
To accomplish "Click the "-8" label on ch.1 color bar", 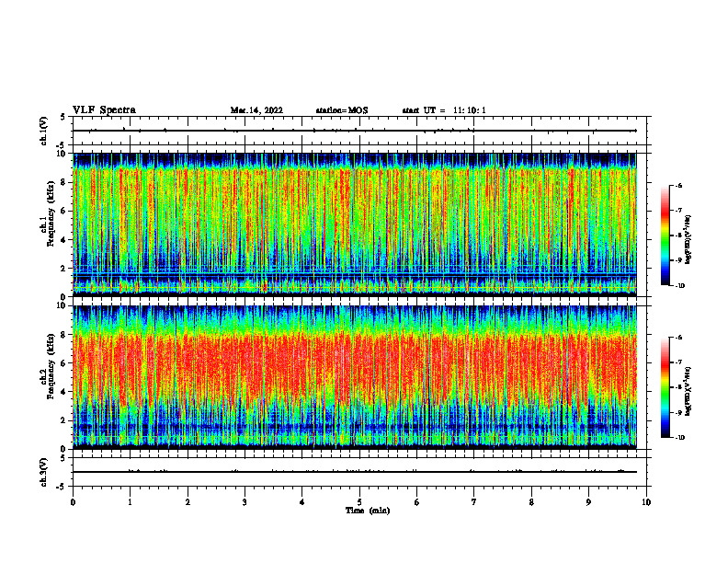I will point(678,236).
